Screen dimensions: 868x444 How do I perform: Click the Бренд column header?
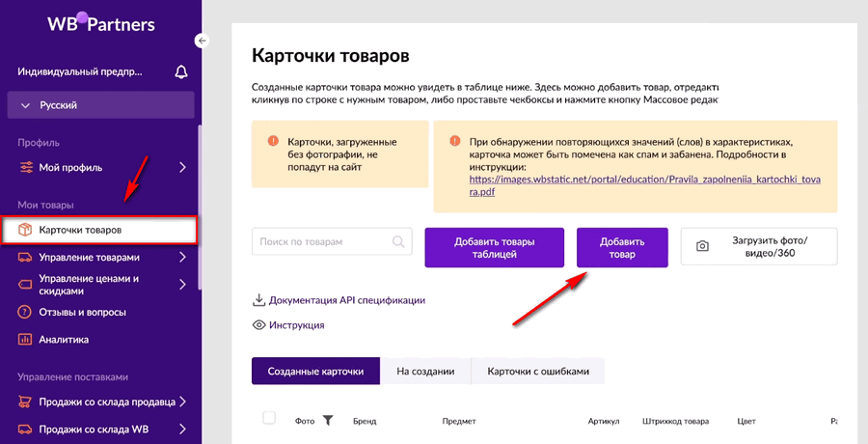pyautogui.click(x=365, y=421)
